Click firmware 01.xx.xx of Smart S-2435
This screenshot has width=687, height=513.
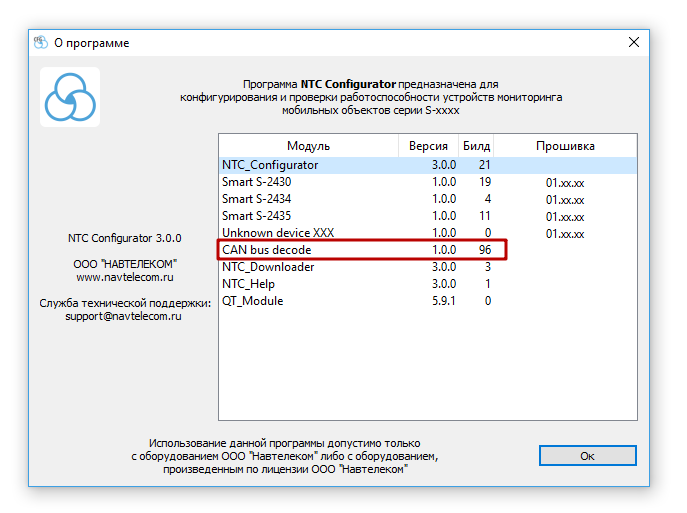(565, 217)
